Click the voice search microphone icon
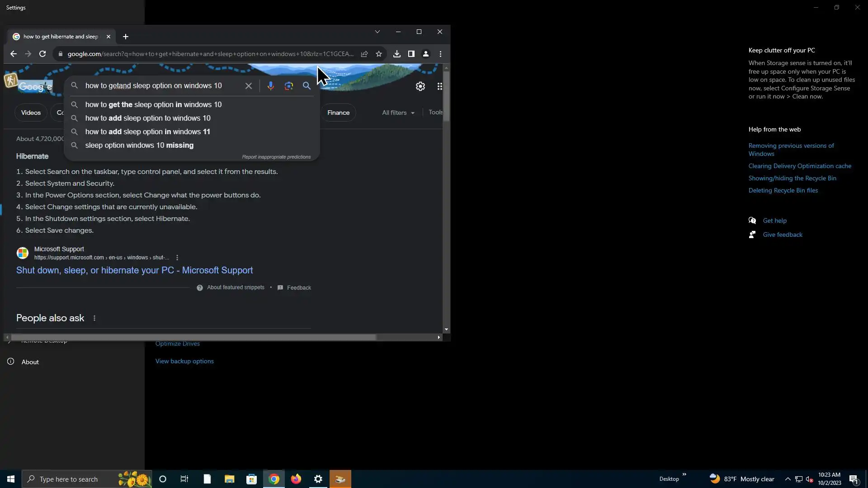 point(270,86)
